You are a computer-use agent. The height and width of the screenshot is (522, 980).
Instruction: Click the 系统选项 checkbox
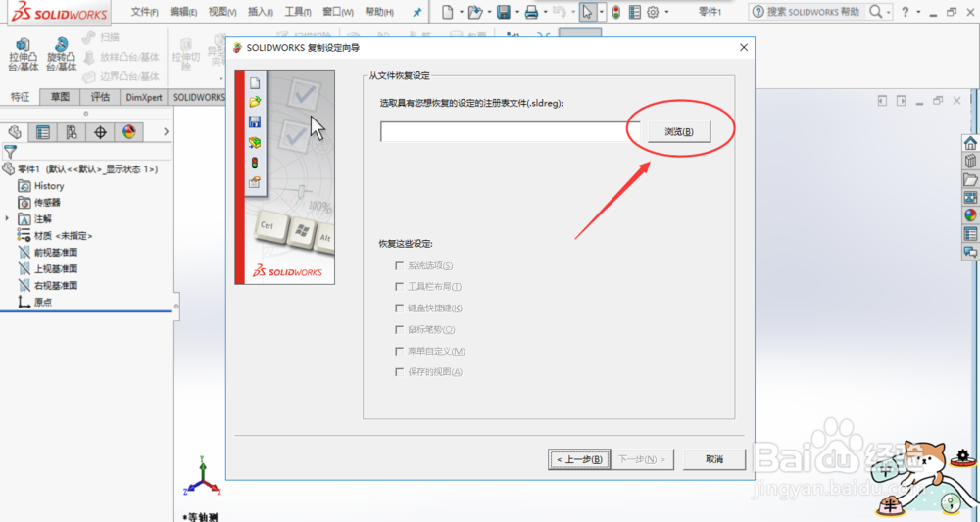[x=400, y=266]
